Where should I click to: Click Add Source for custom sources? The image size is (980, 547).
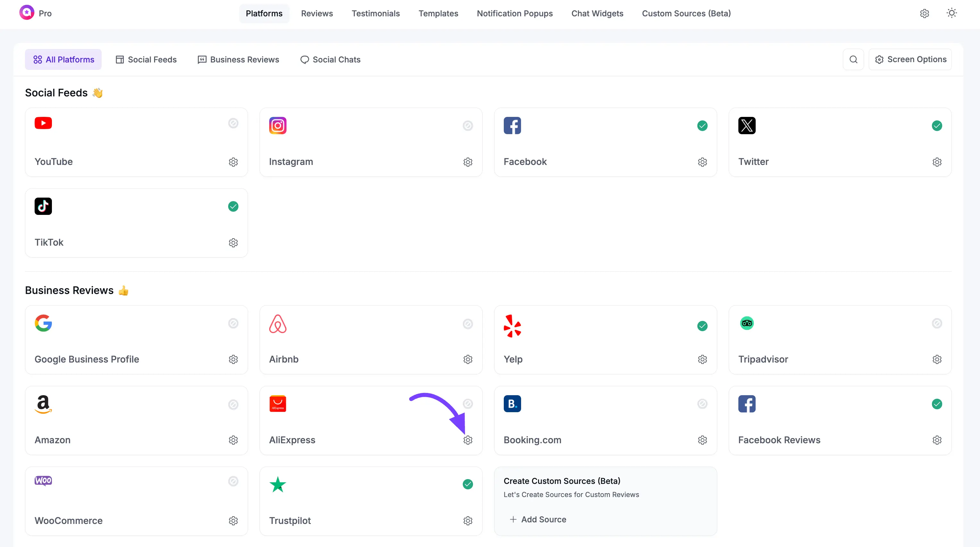click(x=538, y=519)
